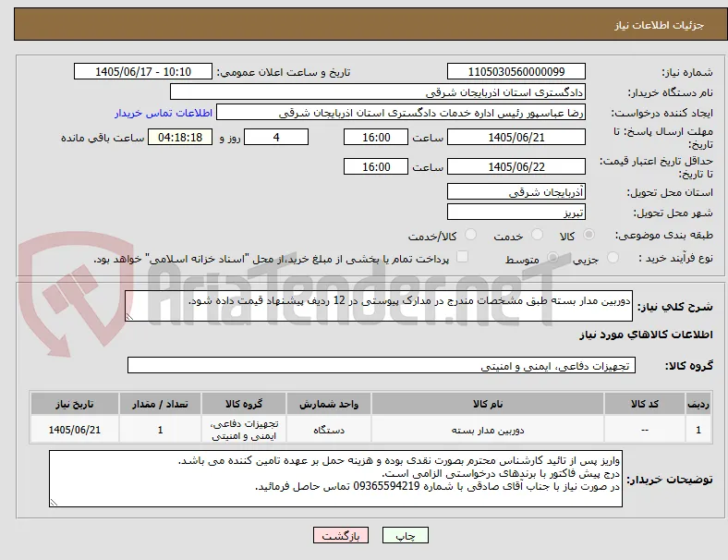Screen dimensions: 728x560
Task: Click the price validity hour 16:00 field
Action: coord(376,166)
